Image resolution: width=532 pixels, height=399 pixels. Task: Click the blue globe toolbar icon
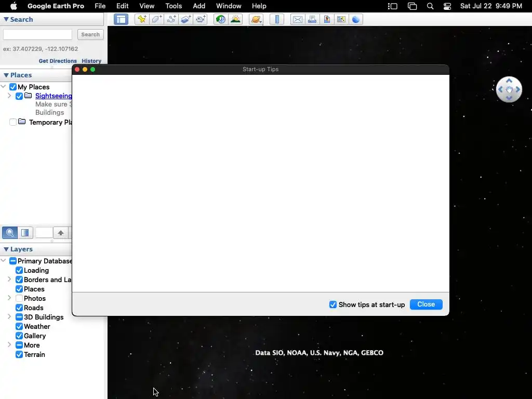356,19
